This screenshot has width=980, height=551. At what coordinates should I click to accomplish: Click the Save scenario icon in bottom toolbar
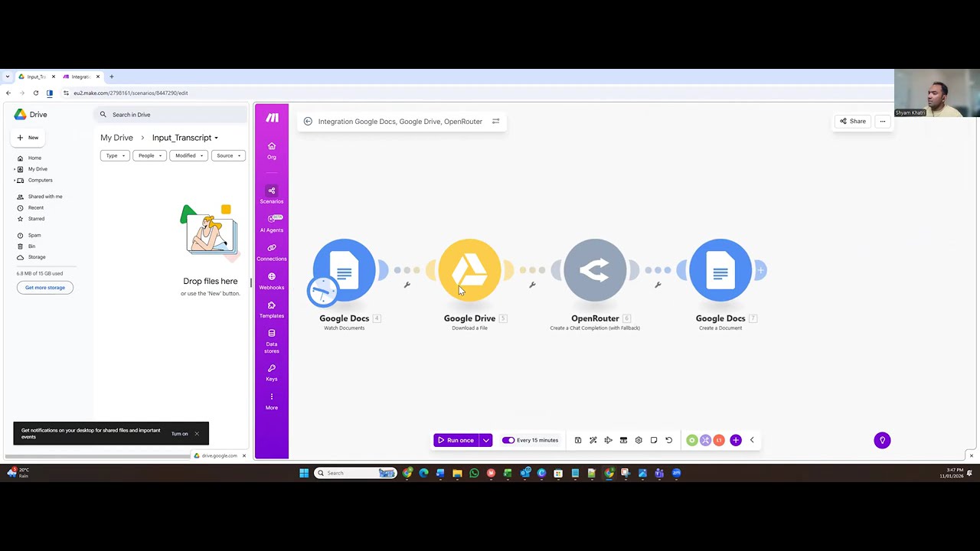[x=578, y=440]
